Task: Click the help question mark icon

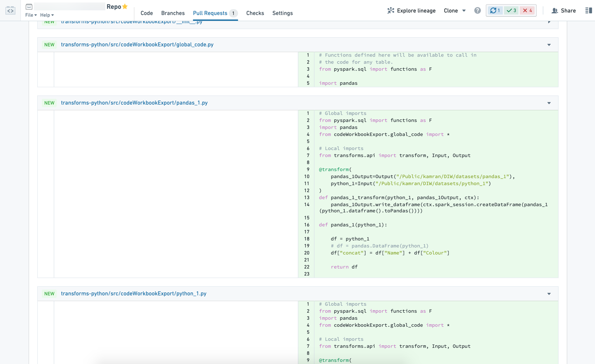Action: tap(477, 11)
